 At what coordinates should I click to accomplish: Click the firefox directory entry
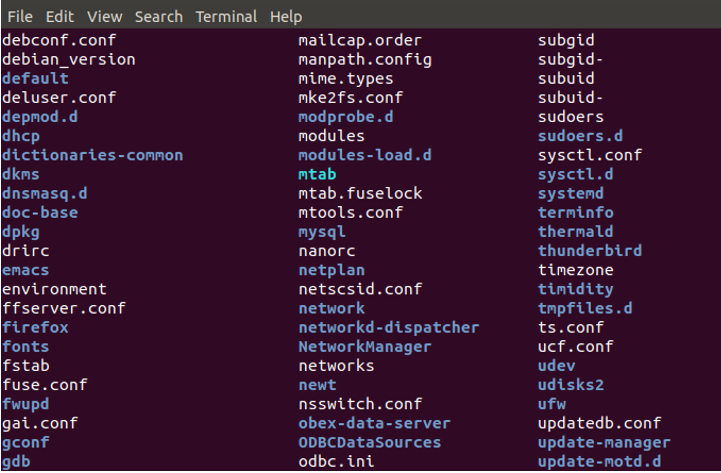point(35,327)
